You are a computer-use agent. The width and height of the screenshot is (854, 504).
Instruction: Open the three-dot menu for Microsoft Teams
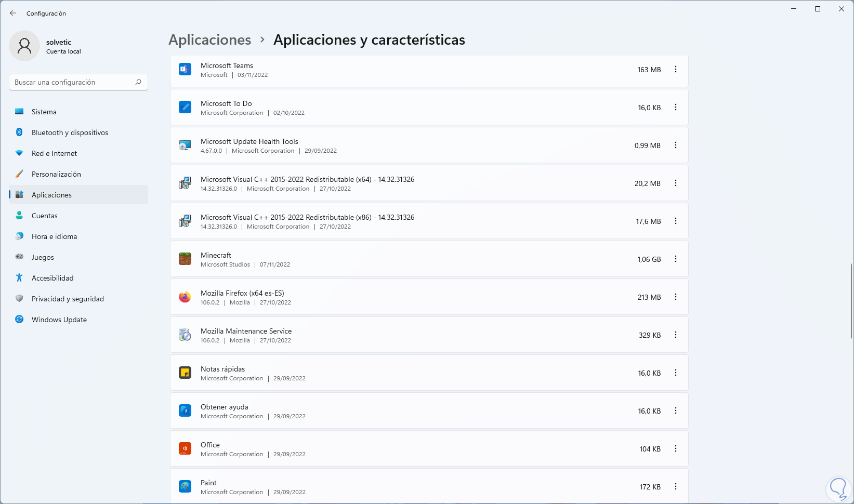coord(676,69)
